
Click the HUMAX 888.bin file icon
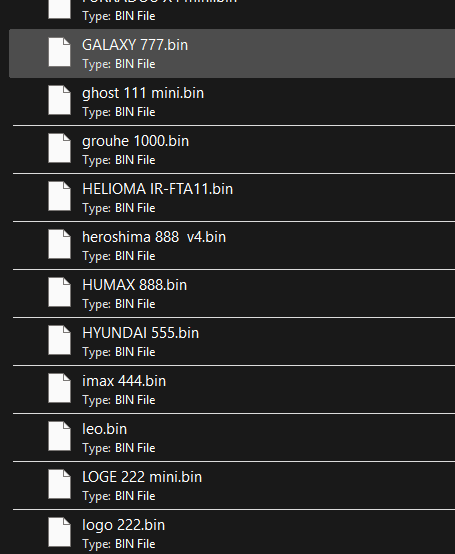coord(59,292)
